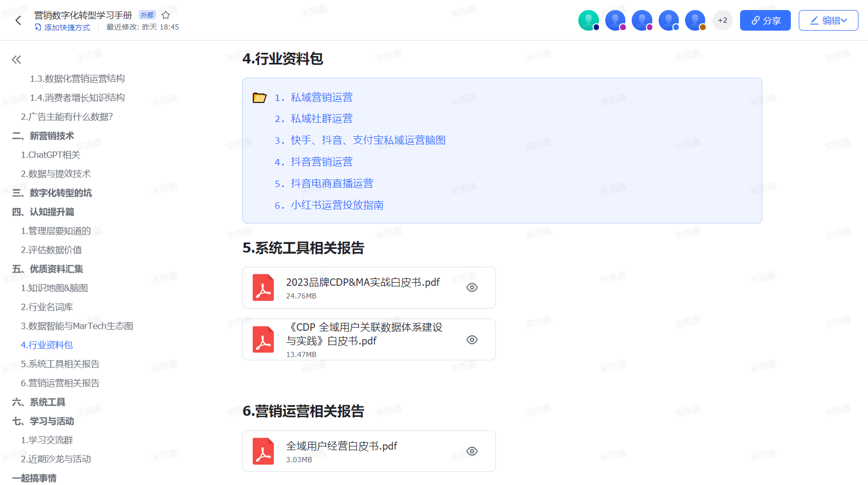Click the 分享 share button

pos(765,21)
